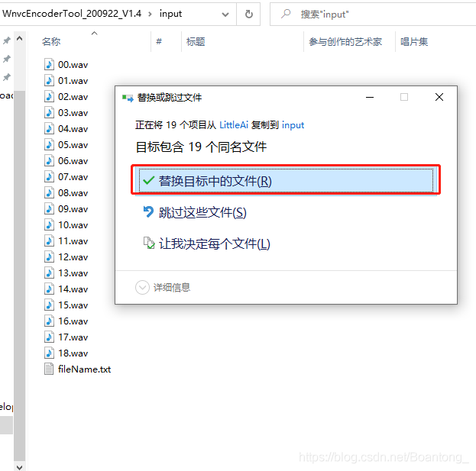This screenshot has height=471, width=476.
Task: Sort by 名称 column header
Action: [x=51, y=41]
